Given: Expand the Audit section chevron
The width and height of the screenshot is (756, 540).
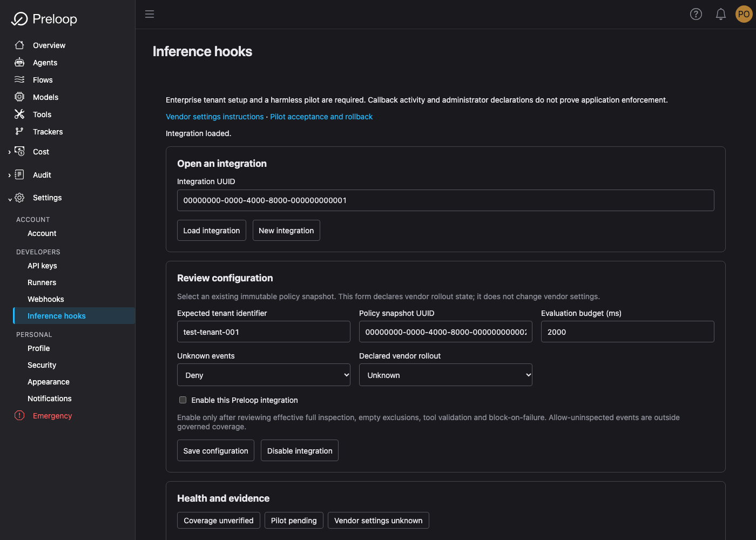Looking at the screenshot, I should click(10, 175).
